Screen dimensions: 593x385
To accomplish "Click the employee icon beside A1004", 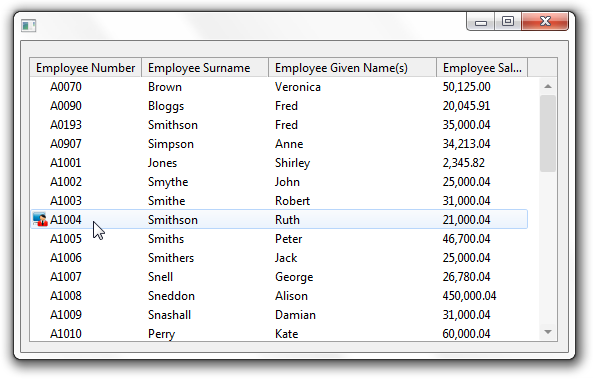I will (40, 219).
